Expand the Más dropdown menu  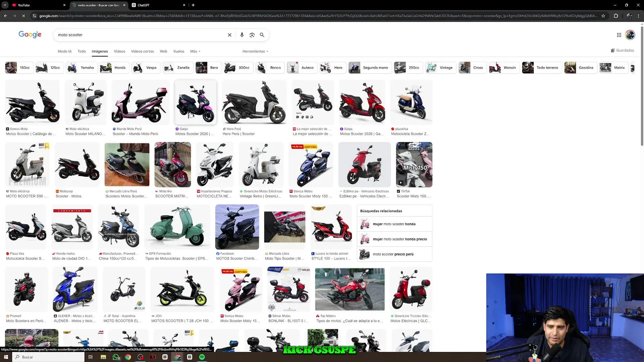[195, 51]
